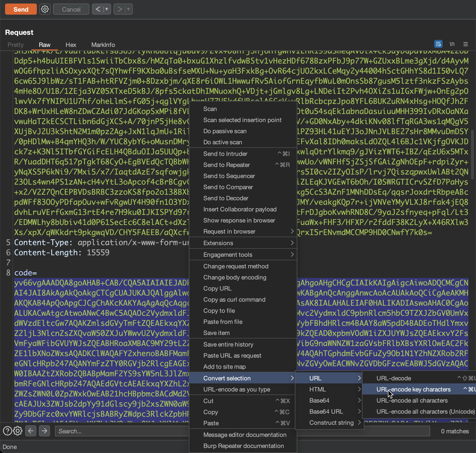Open the editor hamburger menu icon
This screenshot has width=476, height=453.
coord(466,44)
